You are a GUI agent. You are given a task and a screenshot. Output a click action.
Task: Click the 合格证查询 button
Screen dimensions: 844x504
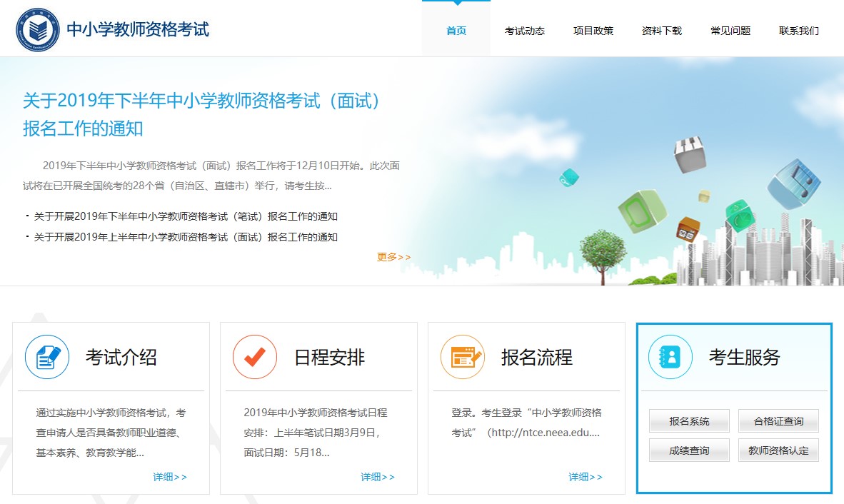[779, 421]
